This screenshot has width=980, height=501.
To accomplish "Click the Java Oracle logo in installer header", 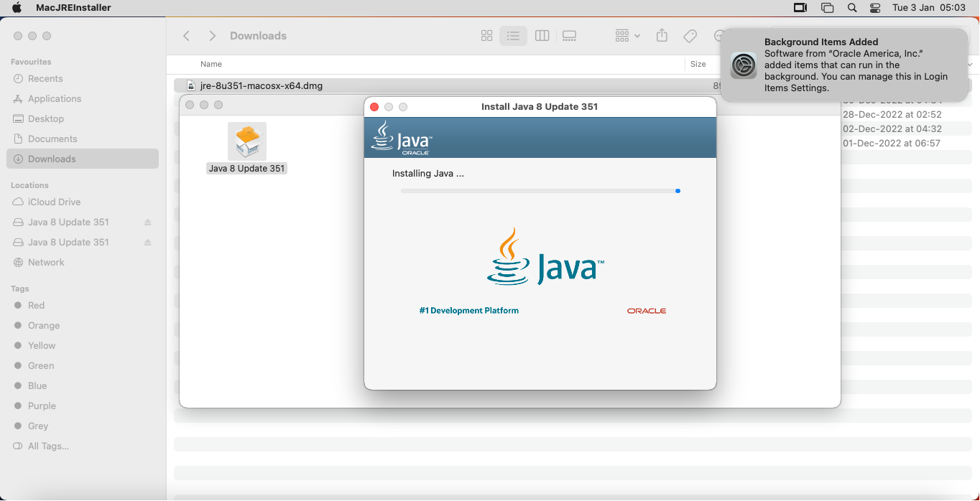I will (x=402, y=138).
